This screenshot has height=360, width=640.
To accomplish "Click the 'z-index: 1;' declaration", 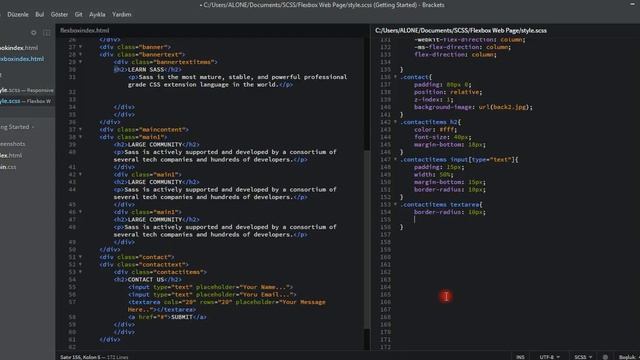I will 433,100.
